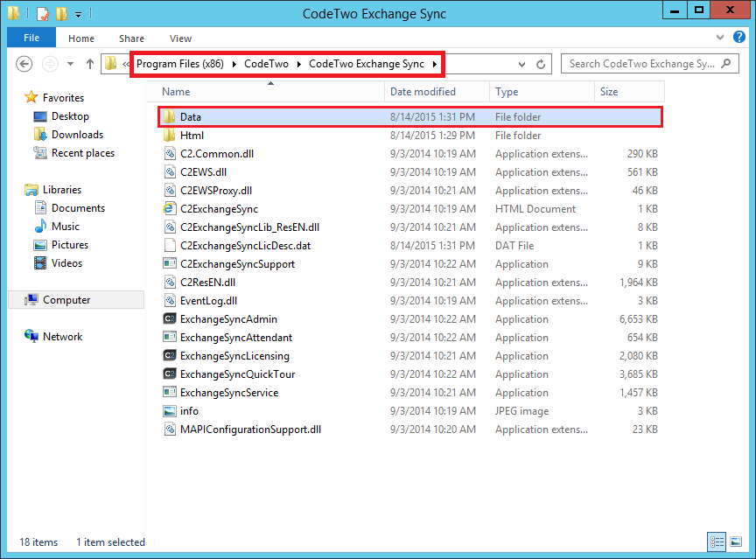756x559 pixels.
Task: Click the Forward navigation arrow
Action: click(x=50, y=64)
